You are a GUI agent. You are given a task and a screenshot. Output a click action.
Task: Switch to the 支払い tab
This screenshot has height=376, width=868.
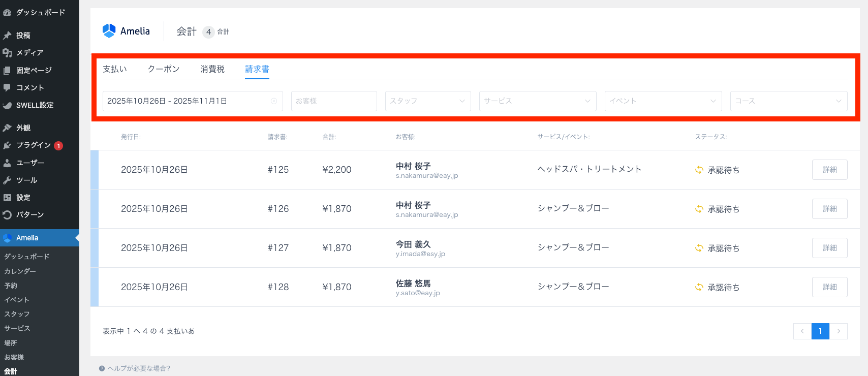[x=115, y=69]
